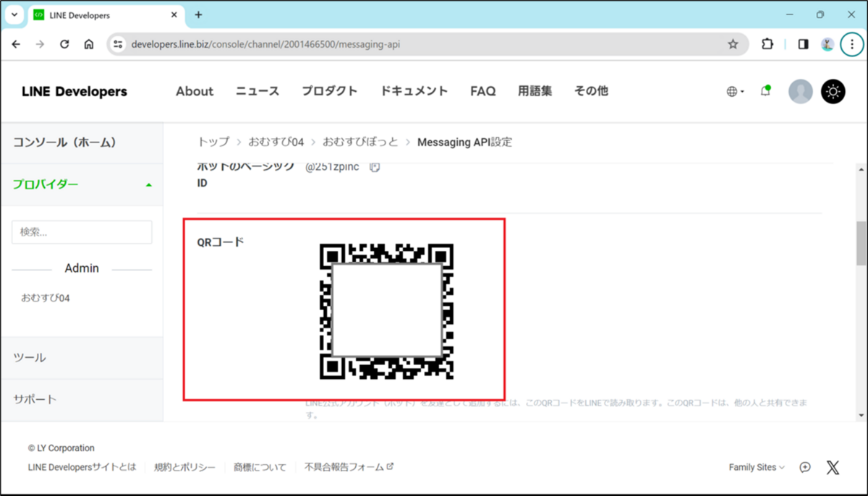868x496 pixels.
Task: Open a new browser tab with plus
Action: (x=198, y=14)
